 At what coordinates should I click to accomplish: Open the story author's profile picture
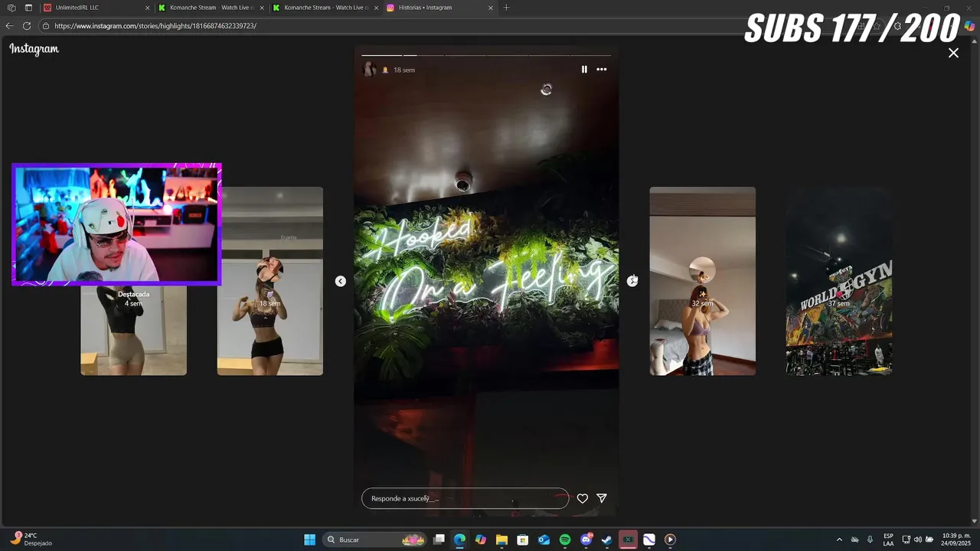point(369,70)
